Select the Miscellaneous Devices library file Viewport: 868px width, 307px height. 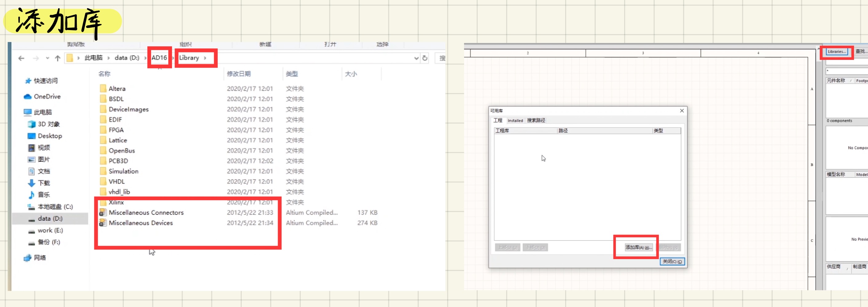pos(141,223)
